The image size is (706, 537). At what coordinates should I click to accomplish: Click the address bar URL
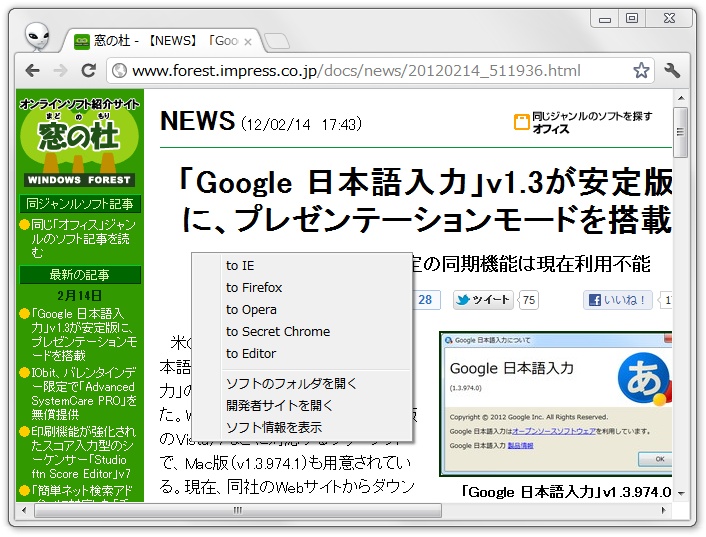tap(356, 71)
